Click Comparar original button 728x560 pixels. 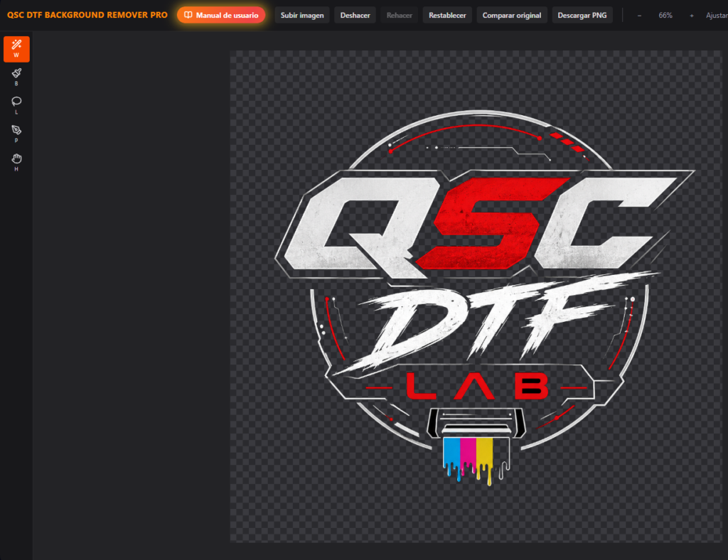click(x=512, y=16)
